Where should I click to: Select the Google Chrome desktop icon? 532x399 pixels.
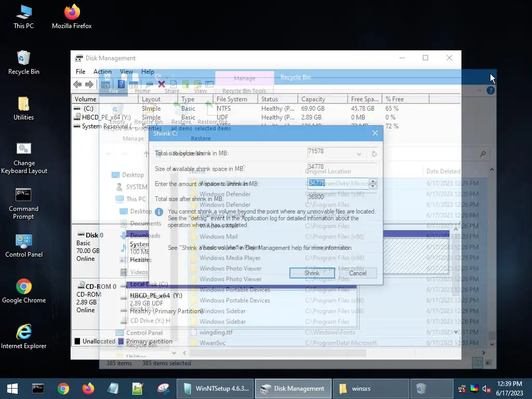[x=24, y=291]
